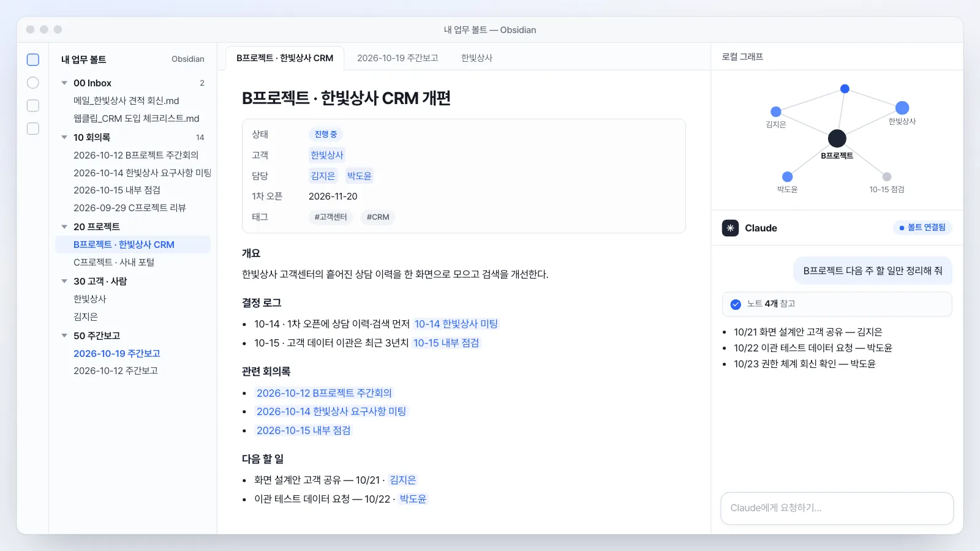The image size is (980, 551).
Task: Switch to the 2026-10-19 주간보고 tab
Action: (x=398, y=58)
